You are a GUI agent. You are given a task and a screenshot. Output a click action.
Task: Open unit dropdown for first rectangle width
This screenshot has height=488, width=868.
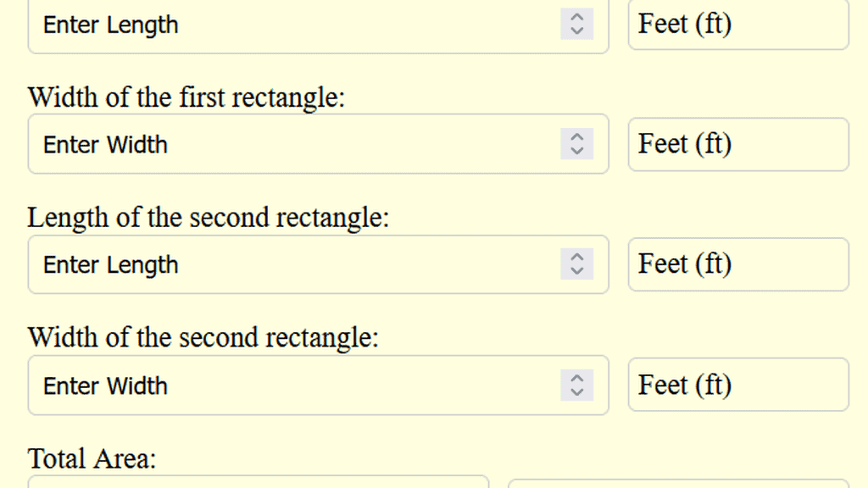pos(737,145)
